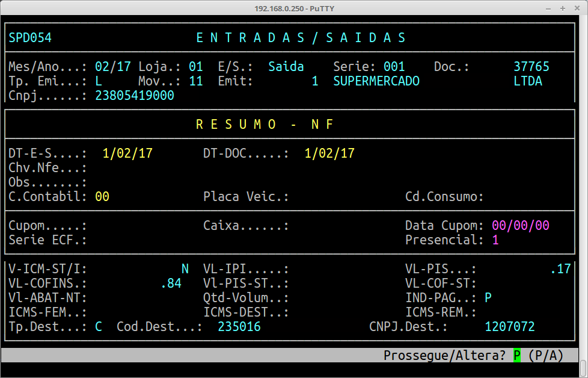Click the VL-PIS value .17
This screenshot has width=588, height=378.
(560, 269)
